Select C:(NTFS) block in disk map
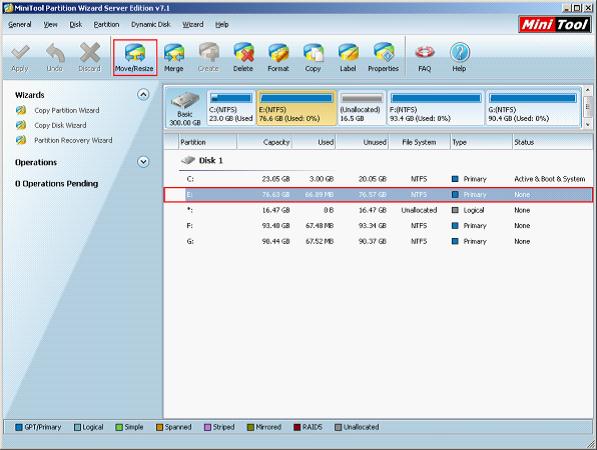This screenshot has height=450, width=597. [231, 108]
